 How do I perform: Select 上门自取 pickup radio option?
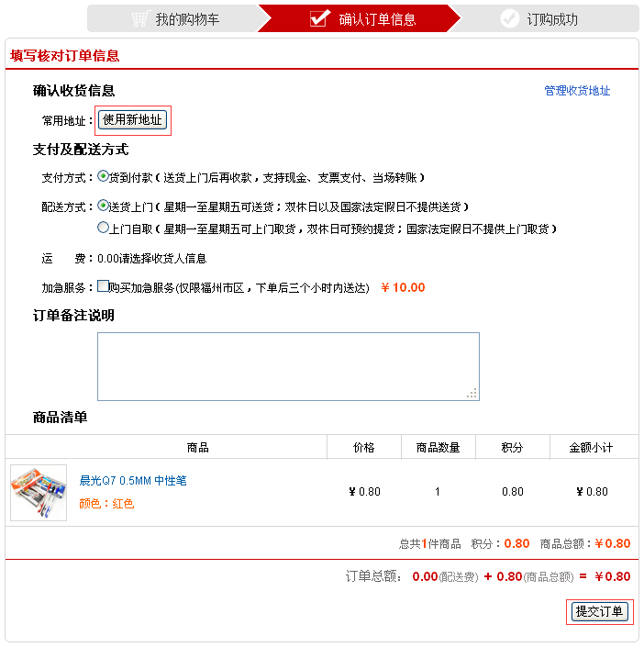point(103,228)
